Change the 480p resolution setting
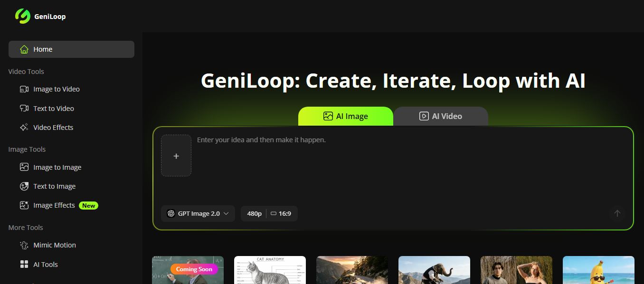644x284 pixels. (x=254, y=213)
